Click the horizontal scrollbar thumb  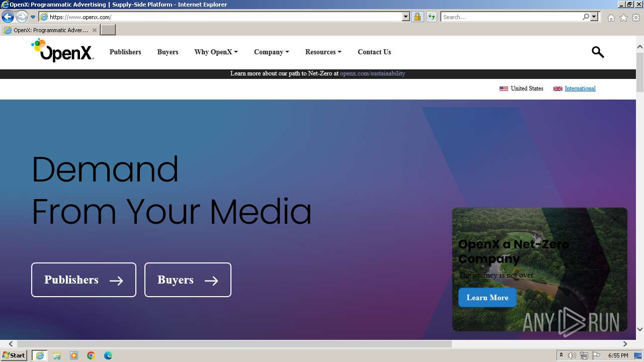(234, 344)
